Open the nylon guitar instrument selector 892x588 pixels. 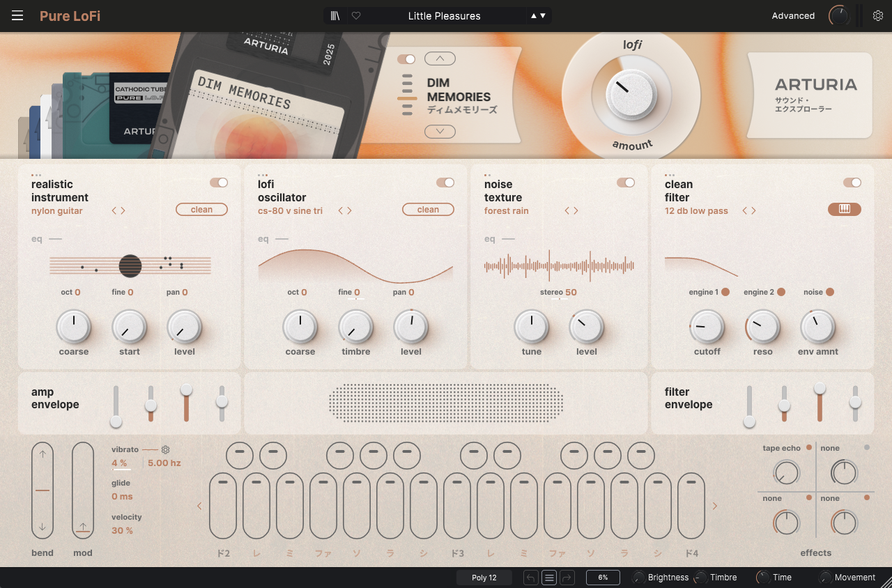57,211
